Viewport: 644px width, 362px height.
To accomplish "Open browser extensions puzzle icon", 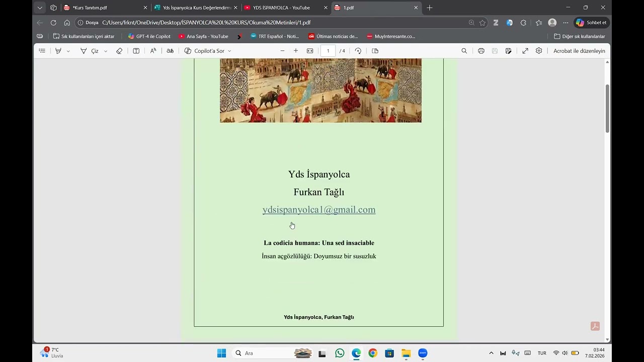I will tap(523, 23).
